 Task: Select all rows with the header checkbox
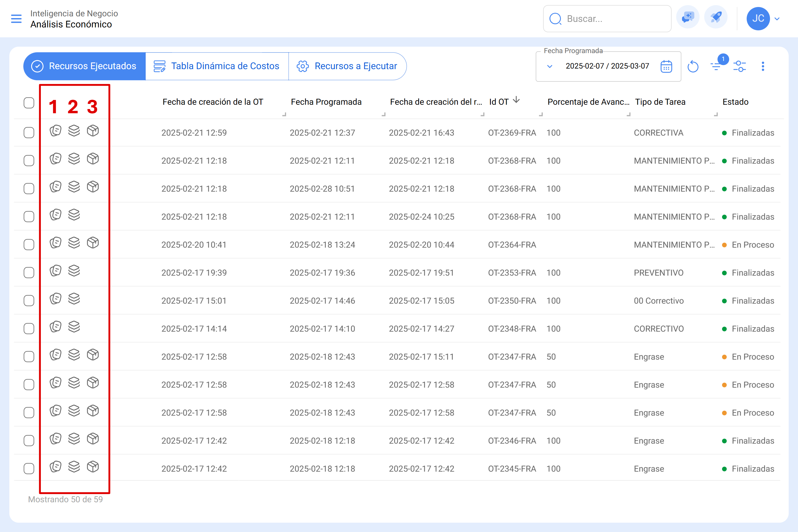click(x=29, y=103)
